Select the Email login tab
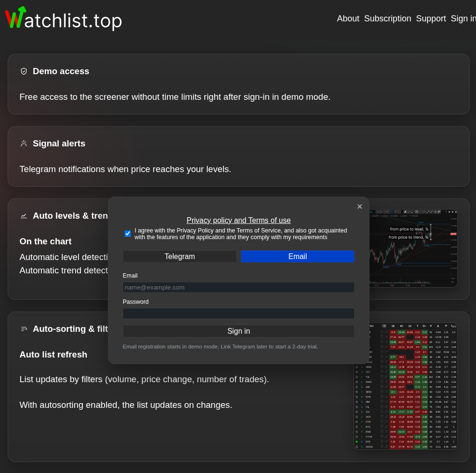This screenshot has height=473, width=476. coord(298,257)
